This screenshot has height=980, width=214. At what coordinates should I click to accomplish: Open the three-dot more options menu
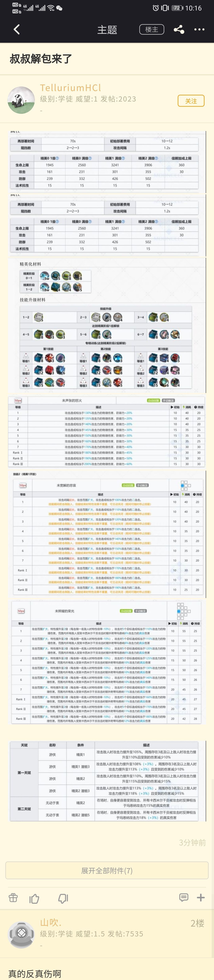pos(199,30)
